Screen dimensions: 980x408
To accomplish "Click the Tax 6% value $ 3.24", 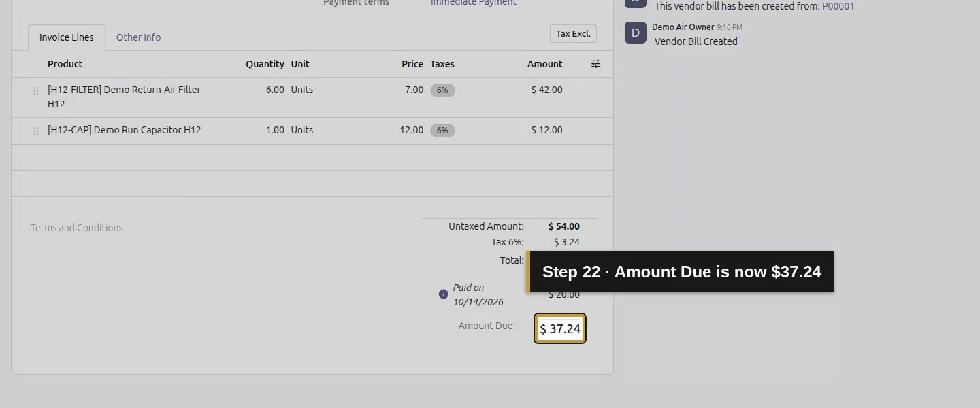I will click(567, 242).
